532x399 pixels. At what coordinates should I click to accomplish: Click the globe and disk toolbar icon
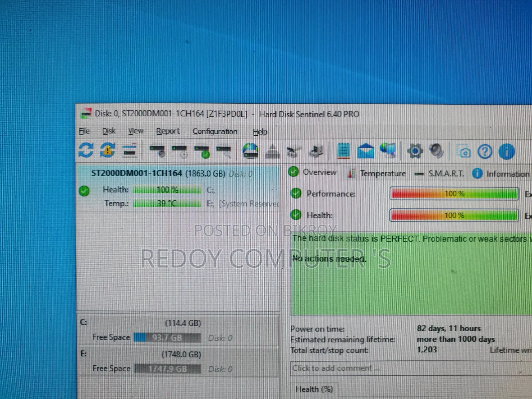click(x=250, y=151)
